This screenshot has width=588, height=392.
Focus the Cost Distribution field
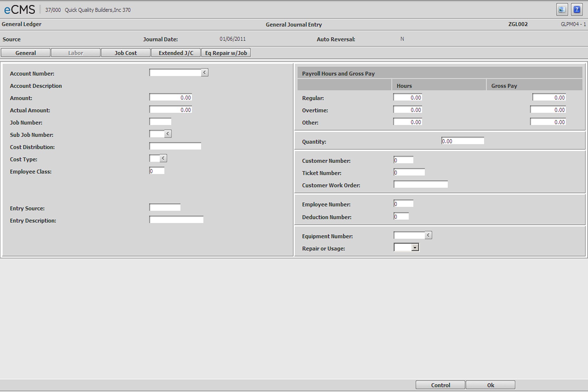pyautogui.click(x=175, y=146)
